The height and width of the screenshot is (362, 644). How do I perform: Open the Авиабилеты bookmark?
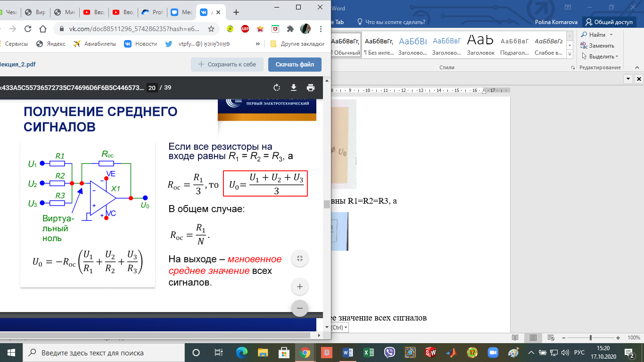94,44
